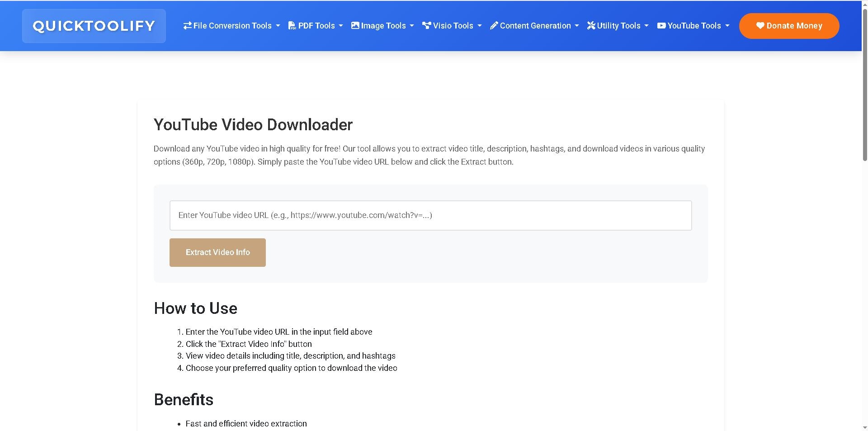Click the PDF Tools file icon
The height and width of the screenshot is (431, 868).
click(292, 26)
